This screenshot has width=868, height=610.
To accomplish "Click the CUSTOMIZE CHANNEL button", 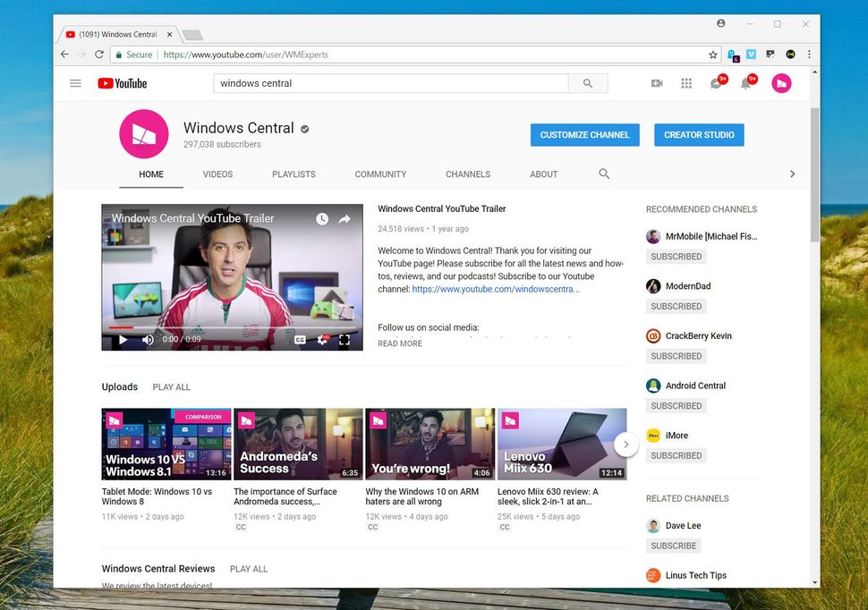I will click(584, 135).
